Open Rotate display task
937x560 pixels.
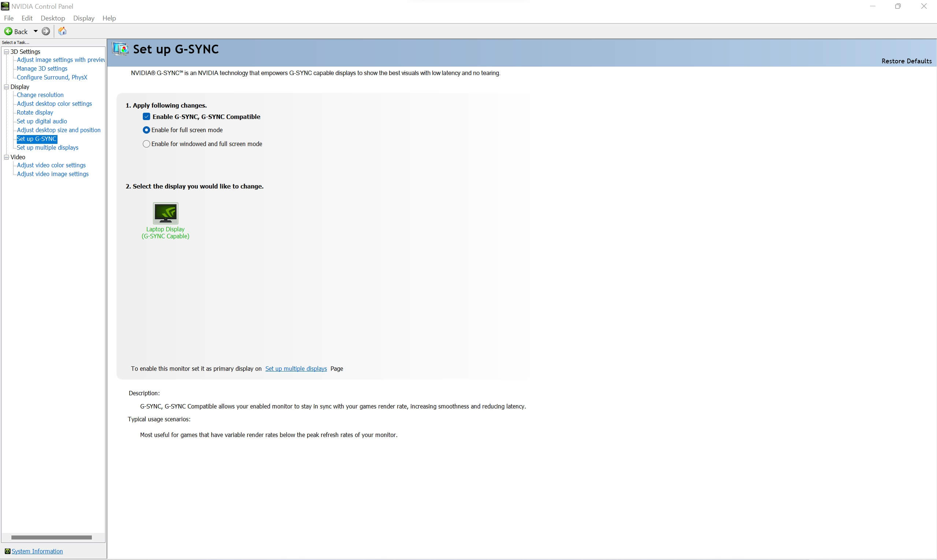point(35,112)
